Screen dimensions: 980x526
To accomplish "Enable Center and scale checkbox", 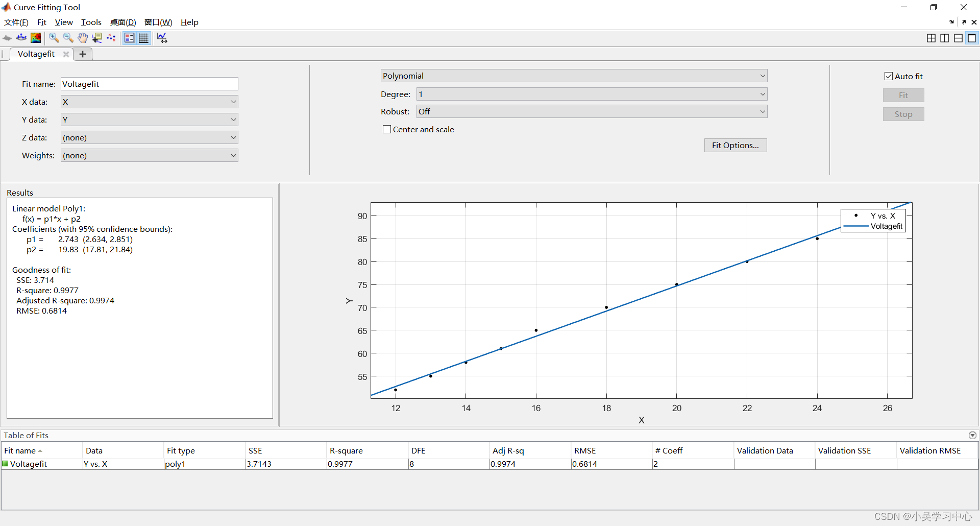I will [387, 130].
